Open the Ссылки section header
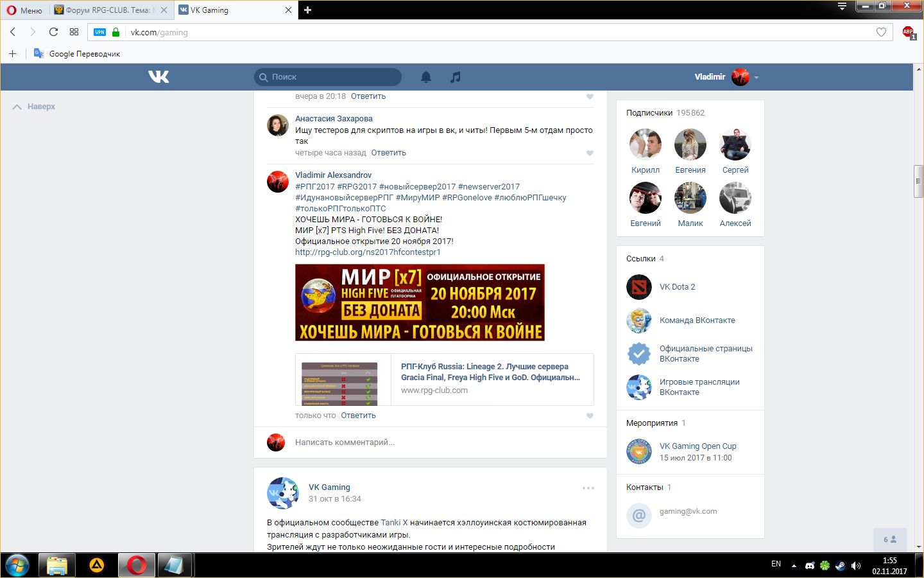This screenshot has height=578, width=924. (x=646, y=259)
